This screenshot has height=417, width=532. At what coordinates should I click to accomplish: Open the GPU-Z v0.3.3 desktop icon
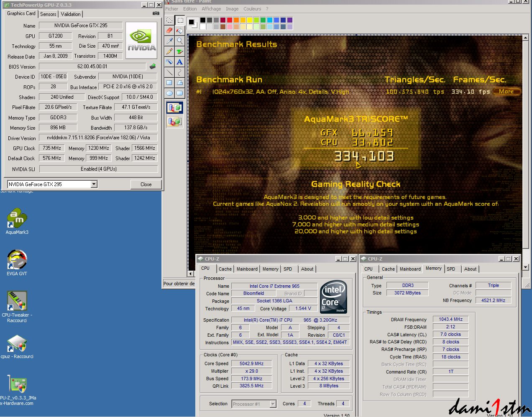17,390
